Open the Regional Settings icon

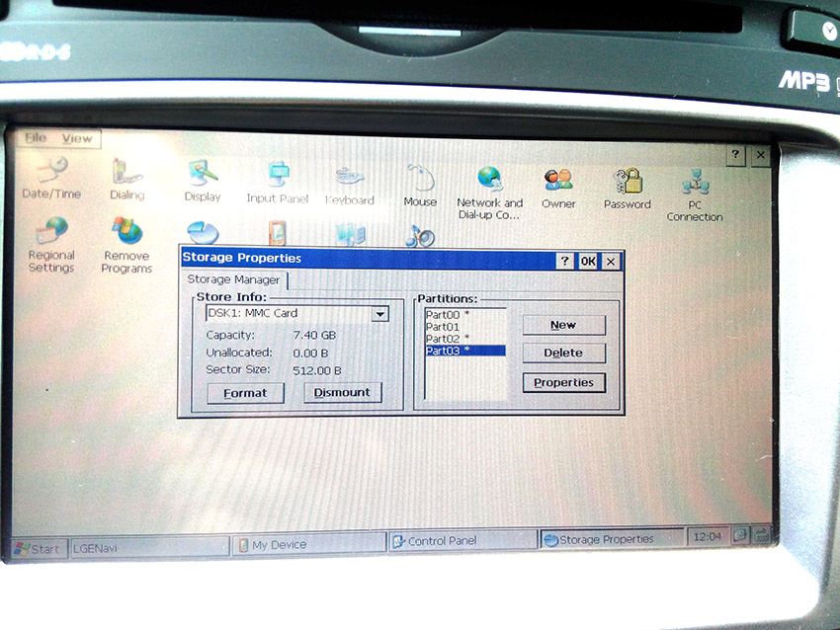[x=51, y=245]
